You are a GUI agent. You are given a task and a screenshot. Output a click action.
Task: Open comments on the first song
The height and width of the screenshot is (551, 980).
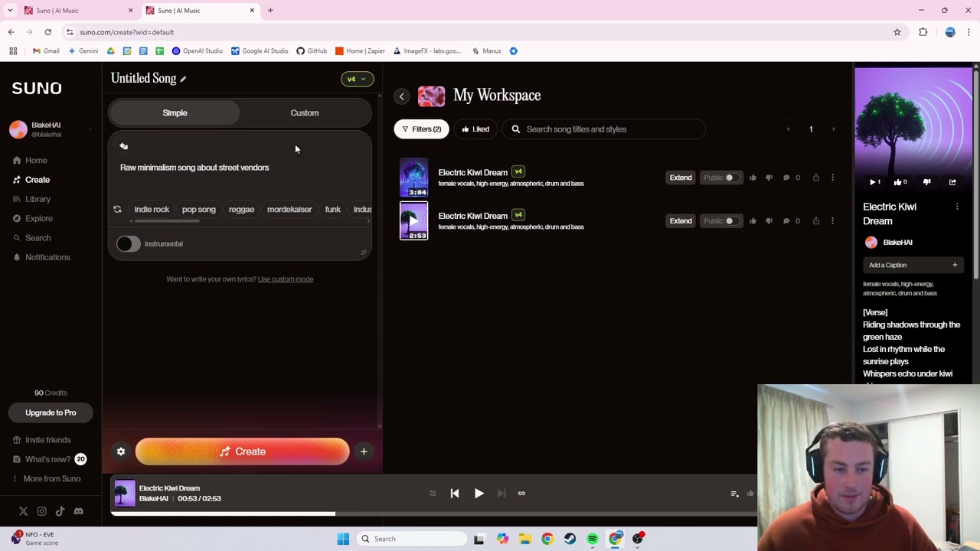(x=791, y=178)
